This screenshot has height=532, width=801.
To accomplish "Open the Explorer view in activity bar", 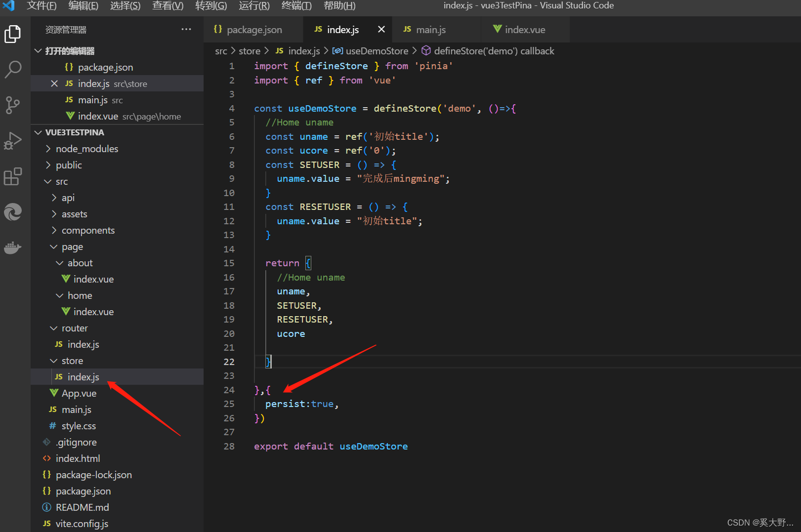I will [13, 34].
